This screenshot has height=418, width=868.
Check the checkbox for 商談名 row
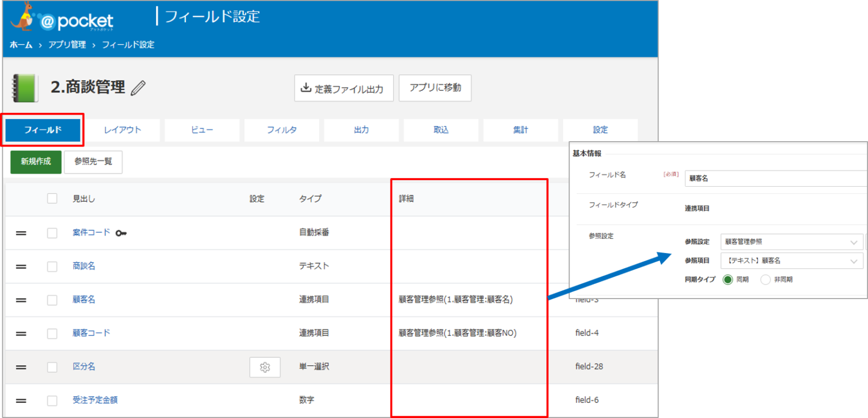click(x=52, y=267)
